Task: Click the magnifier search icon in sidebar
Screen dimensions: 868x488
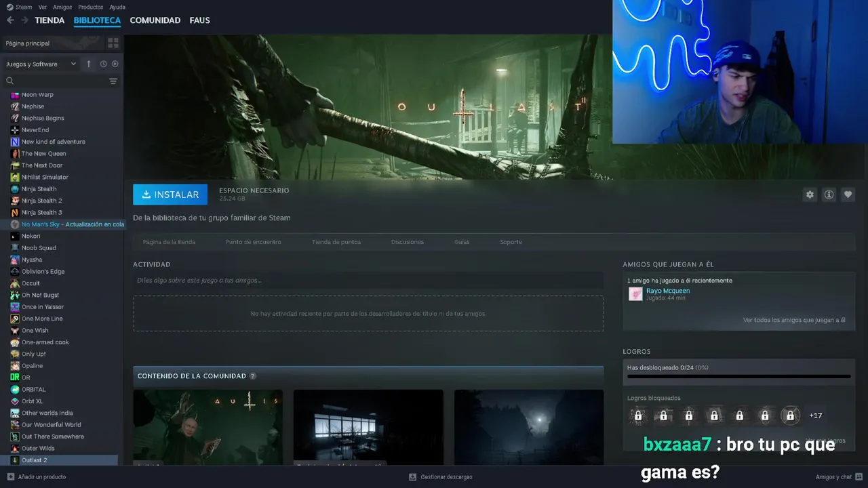Action: (10, 81)
